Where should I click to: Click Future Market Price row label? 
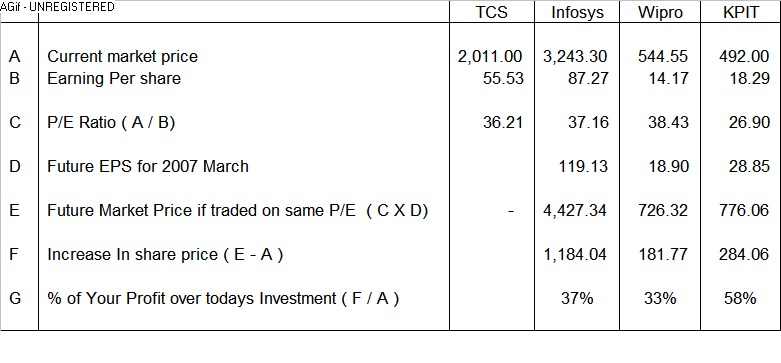point(238,211)
